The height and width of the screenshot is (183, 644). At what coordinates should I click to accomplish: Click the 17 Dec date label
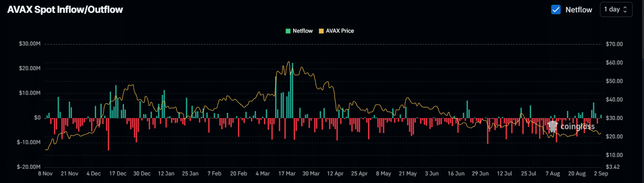pos(117,174)
